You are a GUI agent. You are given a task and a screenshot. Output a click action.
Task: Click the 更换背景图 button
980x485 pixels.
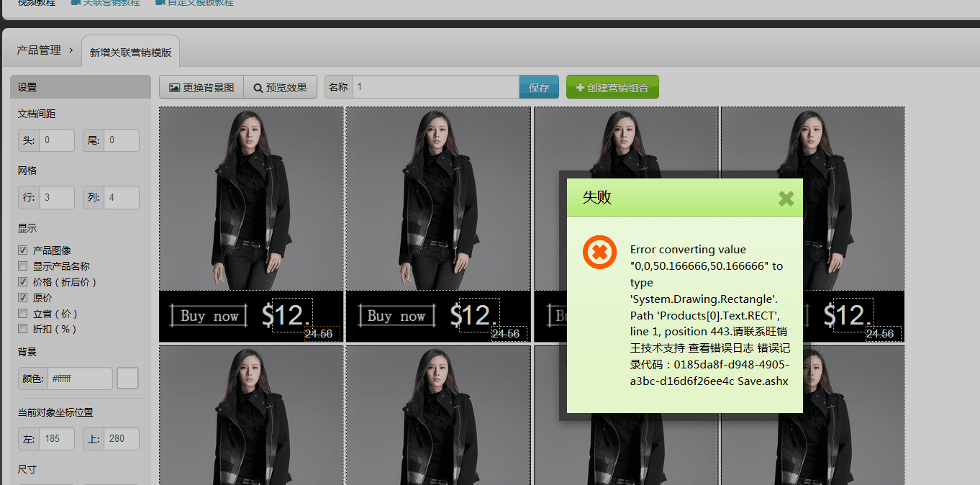click(201, 87)
